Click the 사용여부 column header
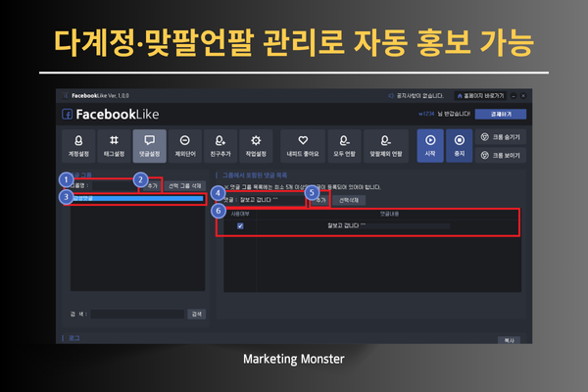Screen dimensions: 588x392 pos(240,214)
